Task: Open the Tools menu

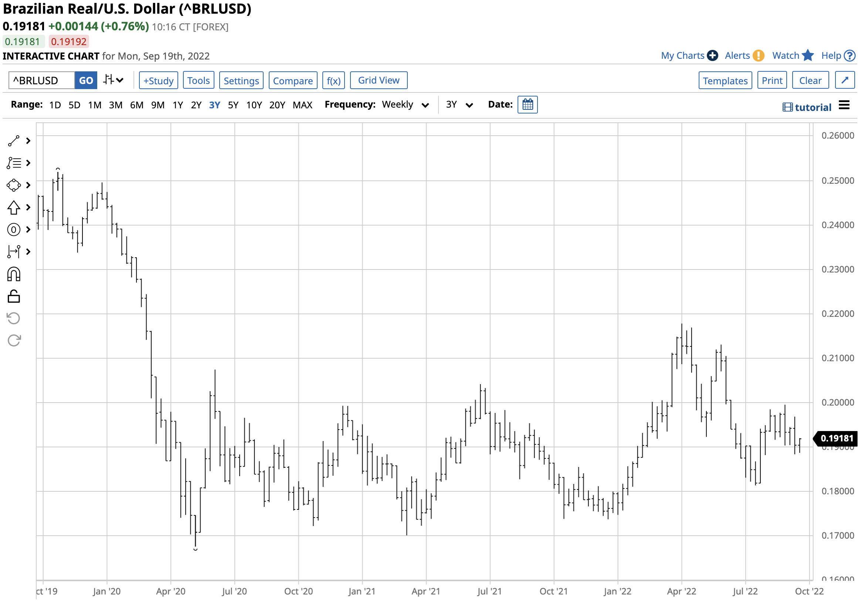Action: [199, 81]
